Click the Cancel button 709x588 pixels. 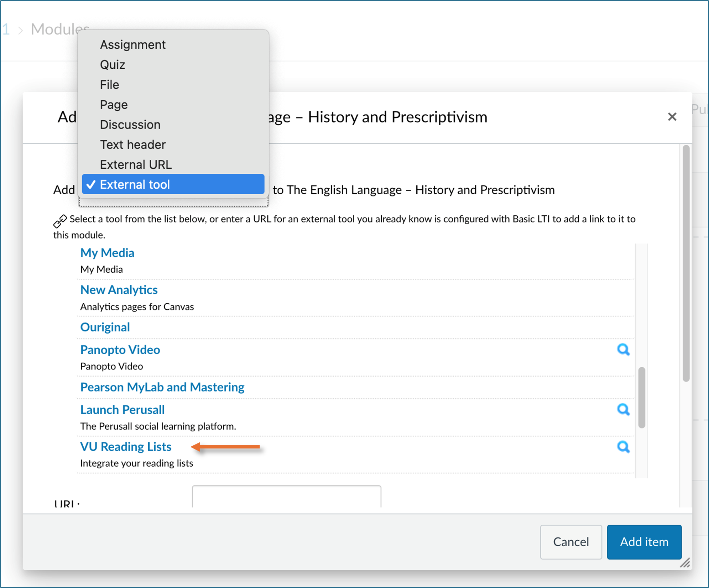coord(571,542)
